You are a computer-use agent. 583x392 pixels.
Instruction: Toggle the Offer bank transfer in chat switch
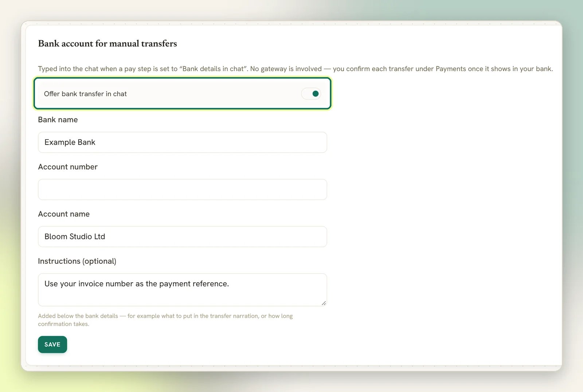(311, 94)
